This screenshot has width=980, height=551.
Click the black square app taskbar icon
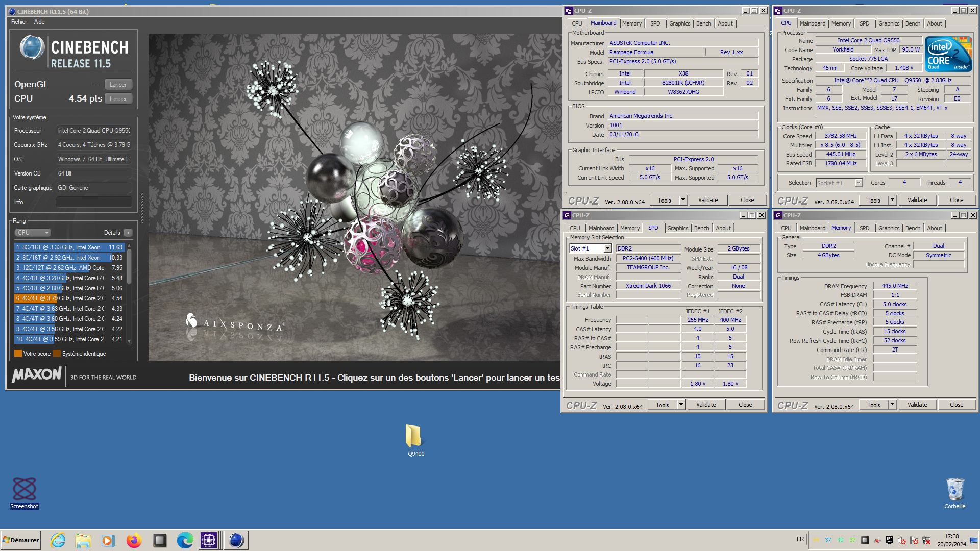click(160, 540)
